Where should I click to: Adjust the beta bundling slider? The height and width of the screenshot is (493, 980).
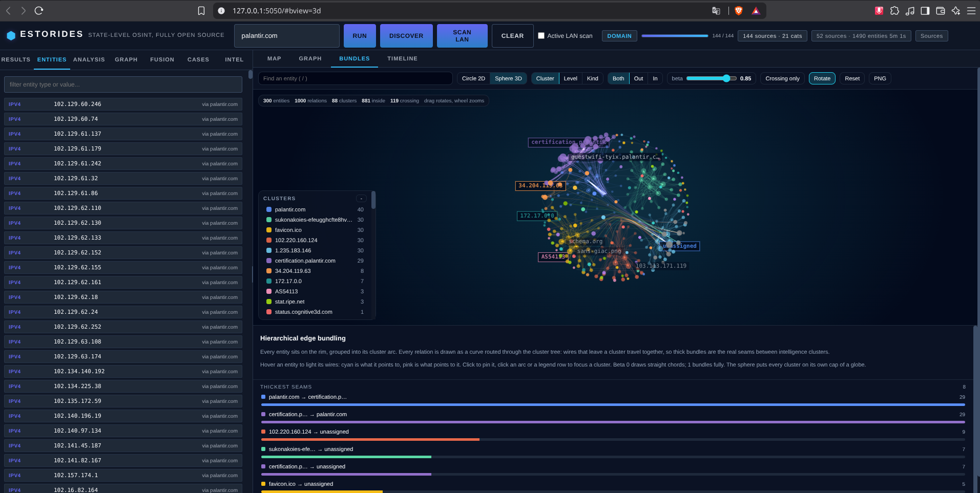tap(711, 78)
